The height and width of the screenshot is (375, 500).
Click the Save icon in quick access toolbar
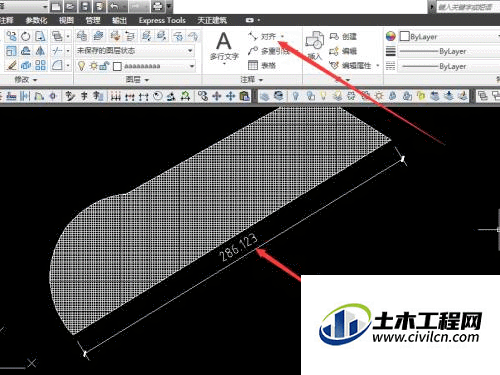[85, 6]
